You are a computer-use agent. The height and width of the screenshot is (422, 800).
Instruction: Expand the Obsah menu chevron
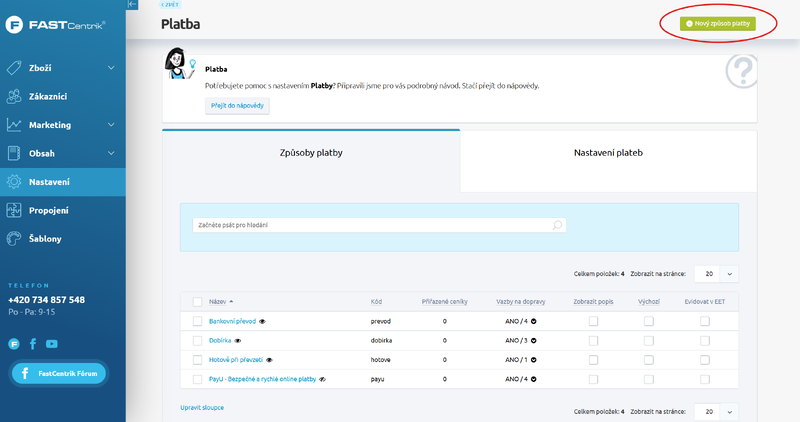(112, 154)
